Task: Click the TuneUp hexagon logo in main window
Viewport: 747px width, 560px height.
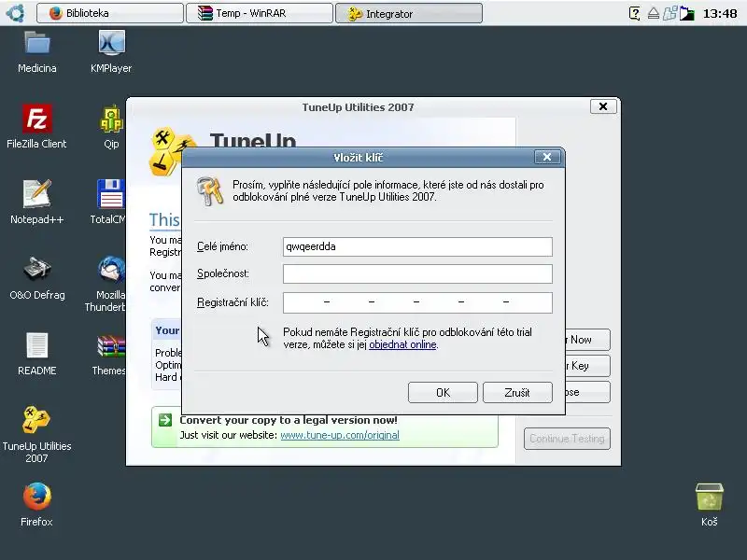Action: click(x=167, y=152)
